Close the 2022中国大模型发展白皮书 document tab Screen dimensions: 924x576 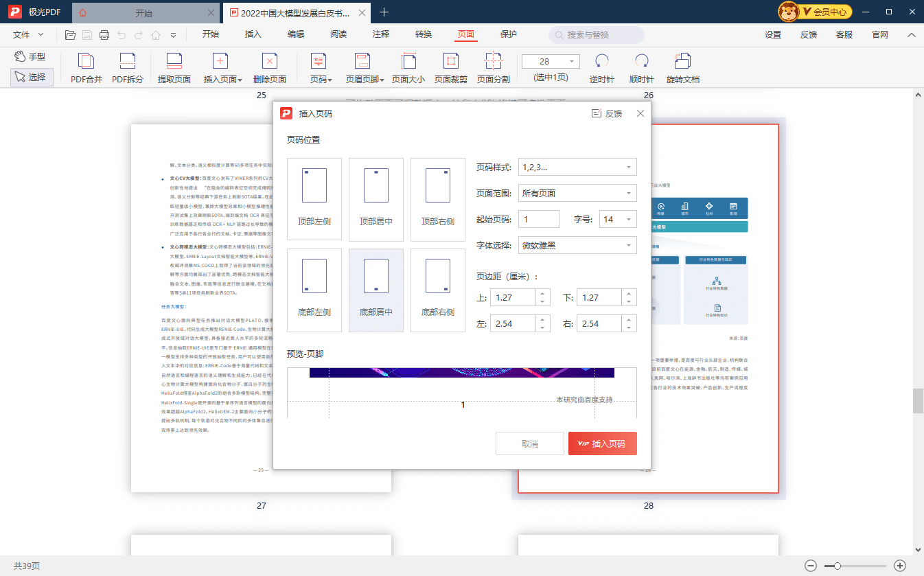click(x=363, y=12)
